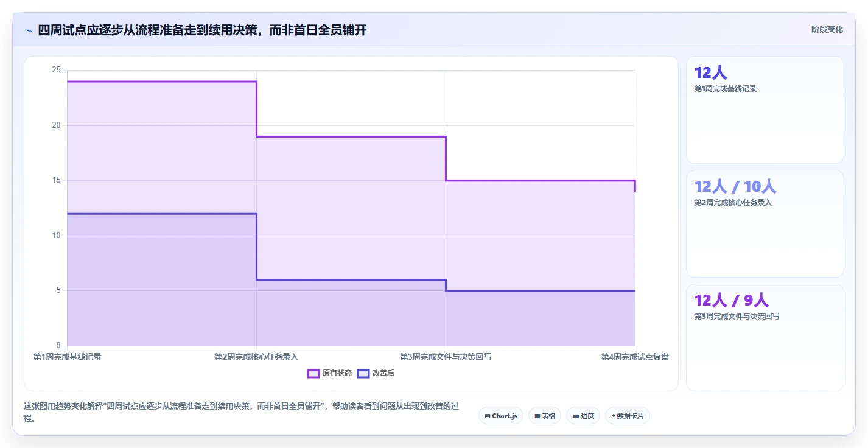
Task: Click the card caption 第3周完成文件与决策回写
Action: 737,317
